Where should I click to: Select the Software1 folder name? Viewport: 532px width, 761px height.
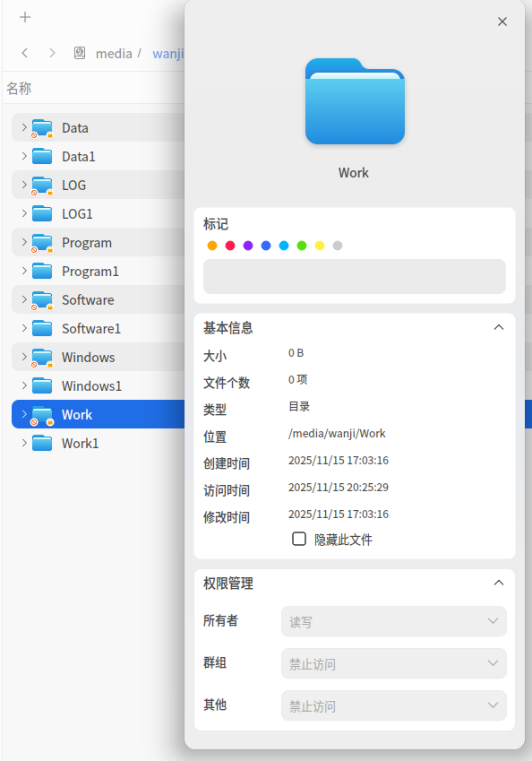91,329
